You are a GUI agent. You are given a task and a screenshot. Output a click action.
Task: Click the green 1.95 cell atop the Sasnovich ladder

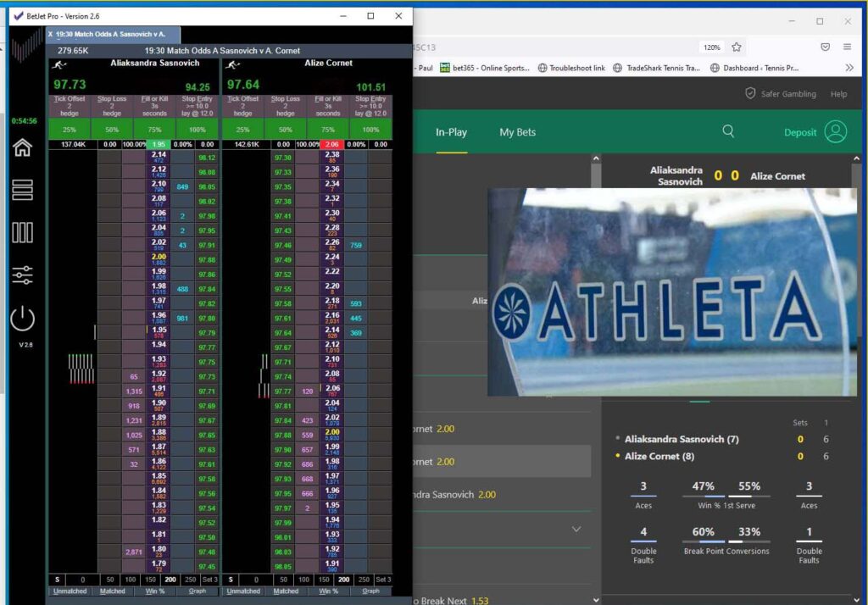pyautogui.click(x=159, y=144)
